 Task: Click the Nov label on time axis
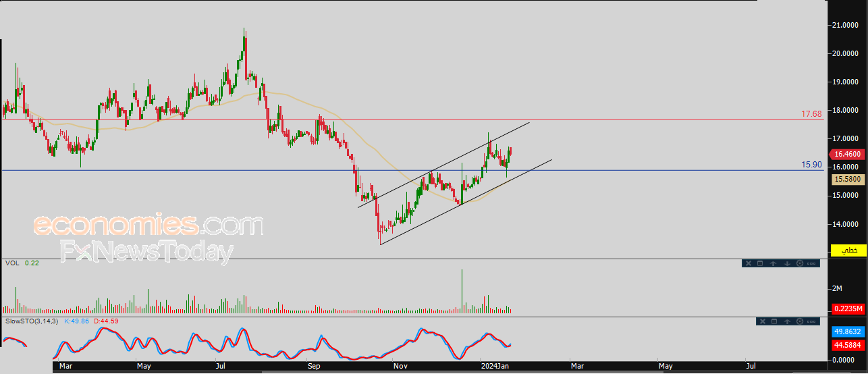tap(401, 367)
